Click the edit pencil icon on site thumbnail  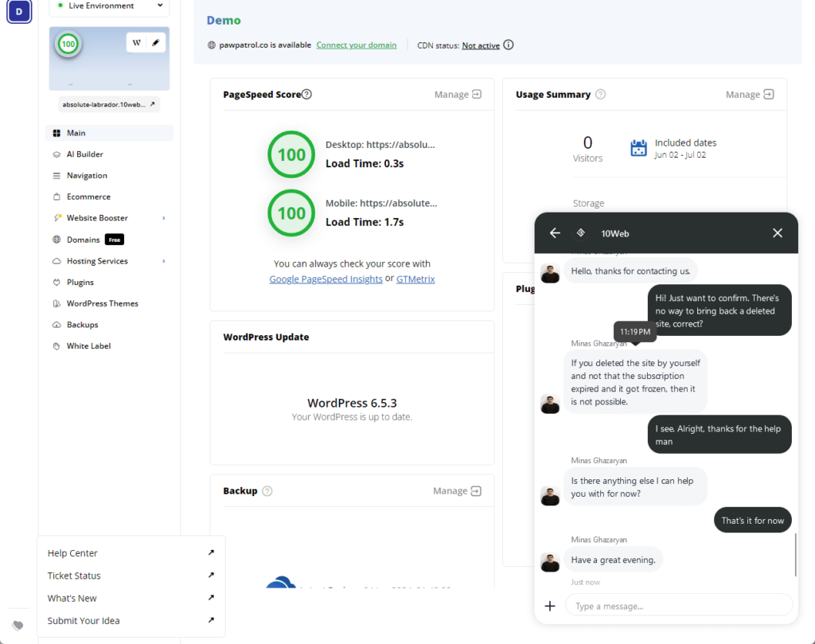(155, 43)
